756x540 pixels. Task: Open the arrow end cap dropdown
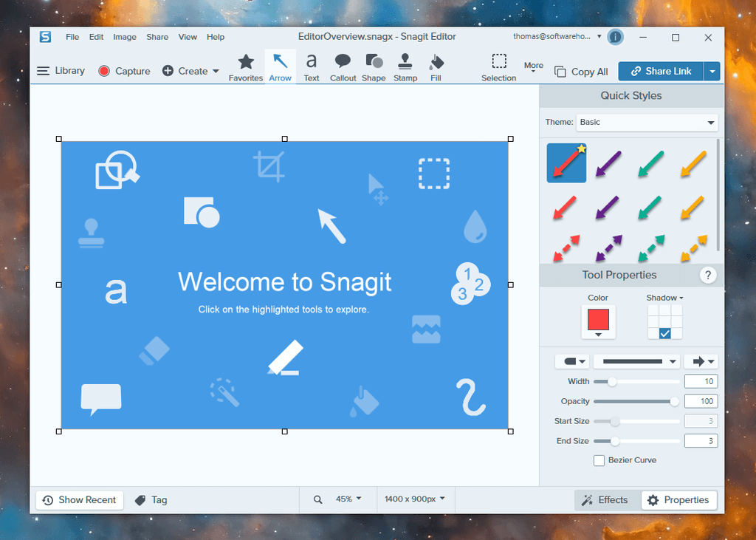(x=701, y=361)
